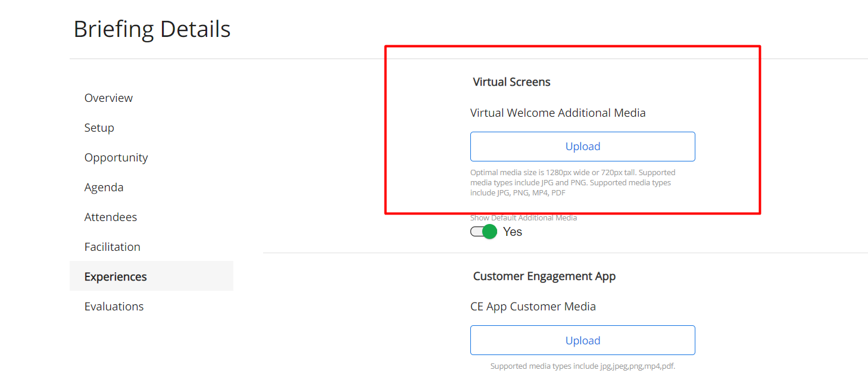Open the Overview section
Screen dimensions: 868x392
(108, 98)
